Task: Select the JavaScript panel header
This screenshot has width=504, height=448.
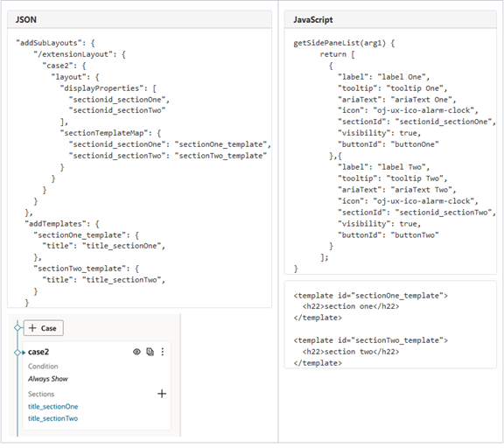Action: [390, 20]
